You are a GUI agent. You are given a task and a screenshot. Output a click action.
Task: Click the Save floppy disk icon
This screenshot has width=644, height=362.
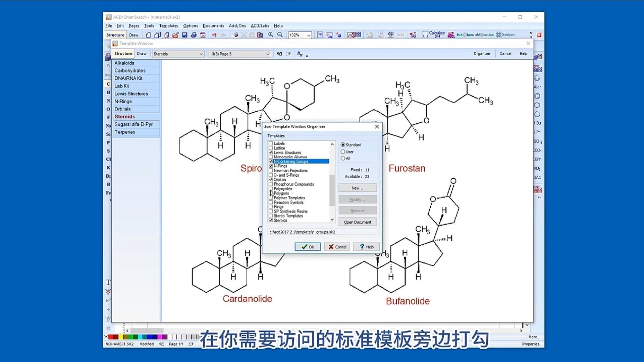[x=184, y=35]
